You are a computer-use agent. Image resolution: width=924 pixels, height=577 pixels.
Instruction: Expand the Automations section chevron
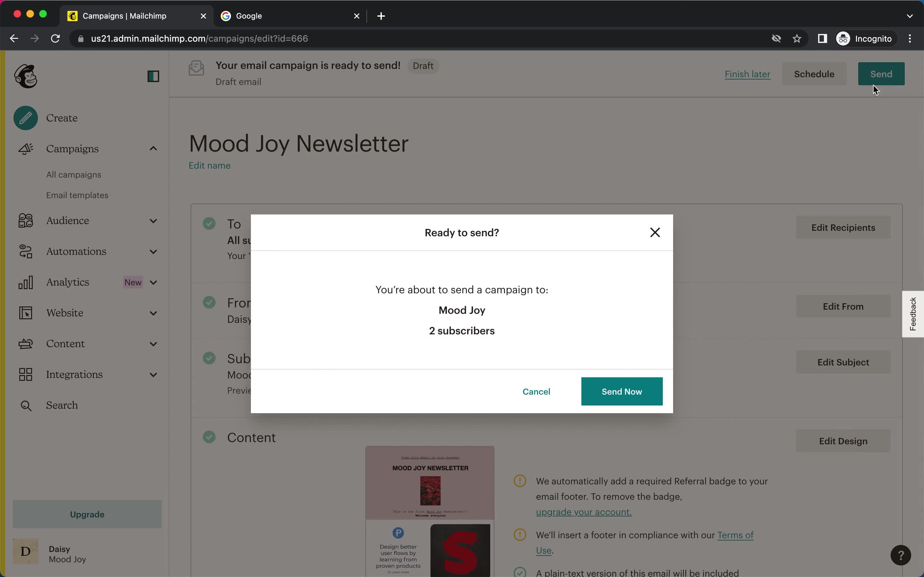point(153,251)
